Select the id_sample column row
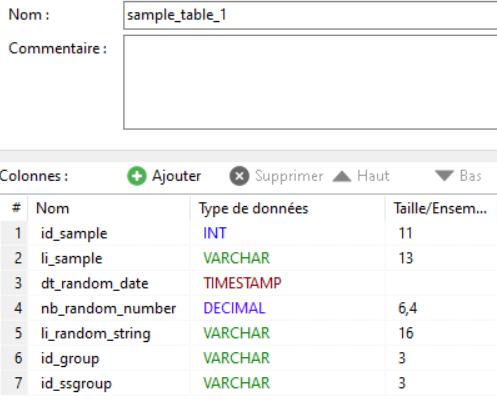The image size is (497, 402). (x=248, y=233)
